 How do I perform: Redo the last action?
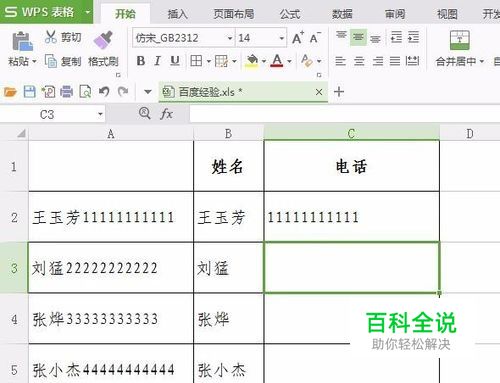pos(123,91)
